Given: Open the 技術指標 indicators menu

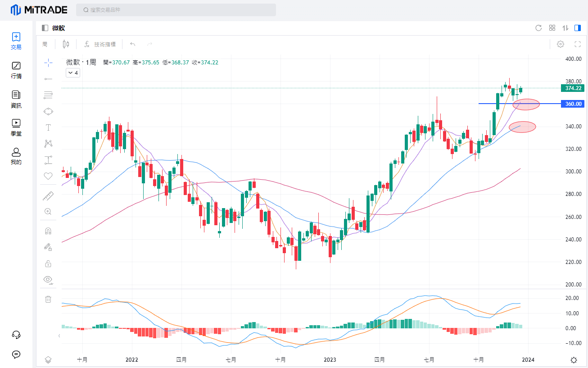Looking at the screenshot, I should (x=100, y=44).
